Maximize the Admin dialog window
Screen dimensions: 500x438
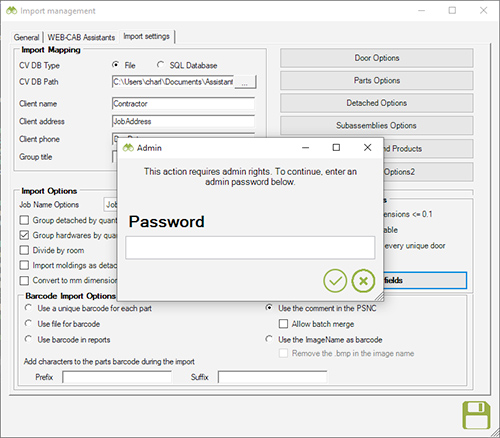click(336, 147)
